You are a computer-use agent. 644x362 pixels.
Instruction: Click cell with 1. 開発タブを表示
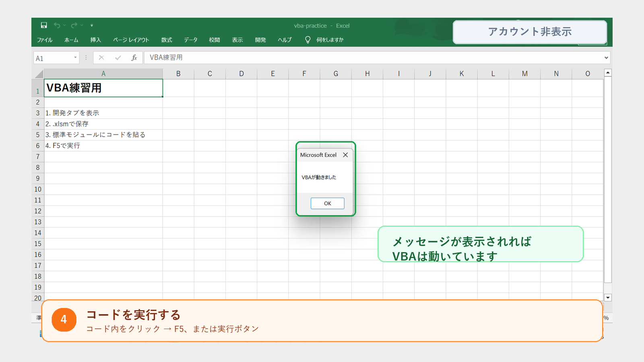coord(103,113)
